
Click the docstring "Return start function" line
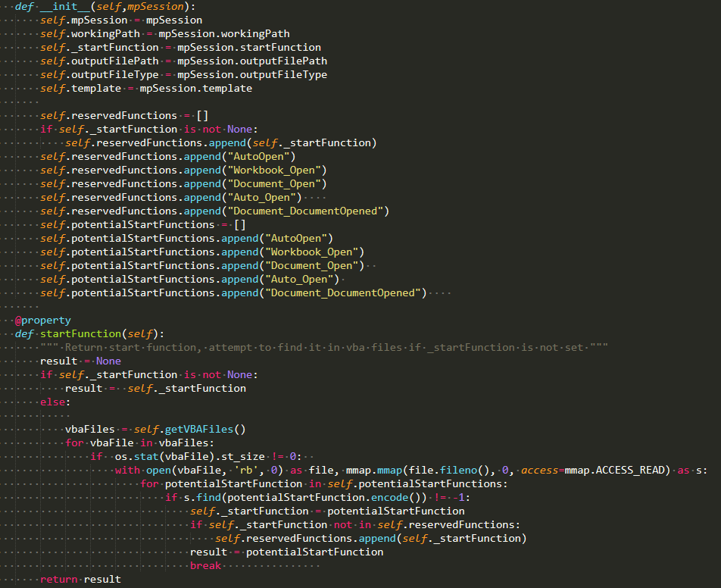click(x=323, y=347)
